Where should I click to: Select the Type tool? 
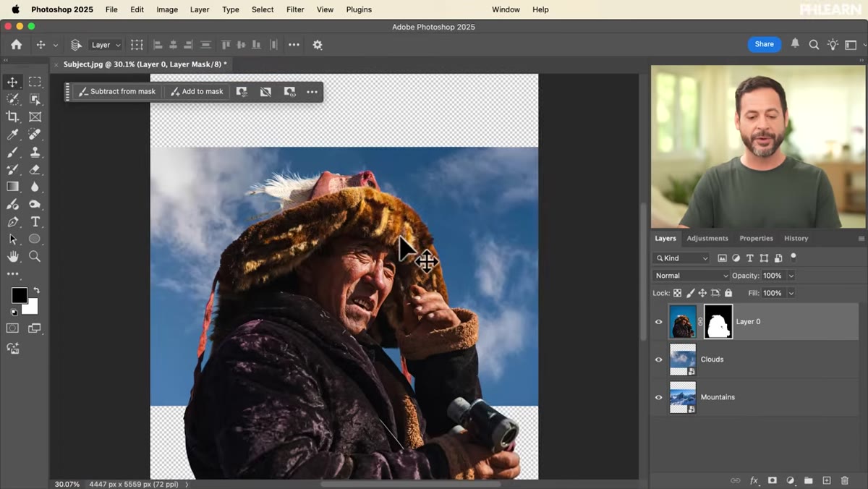35,222
